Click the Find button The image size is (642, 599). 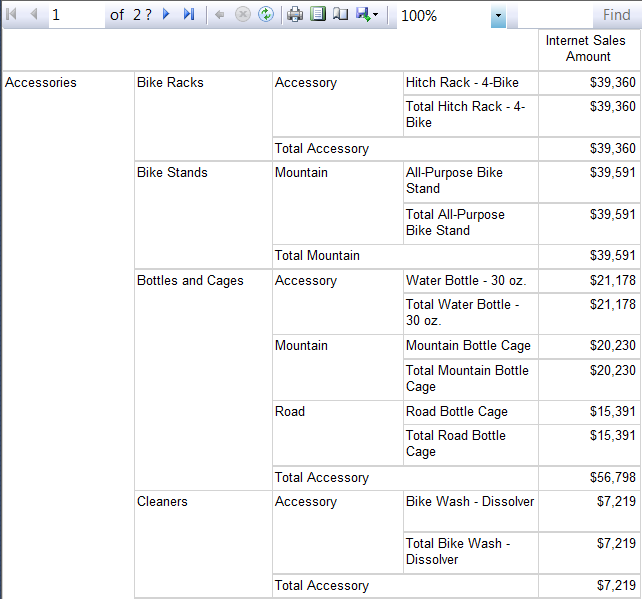click(x=616, y=15)
